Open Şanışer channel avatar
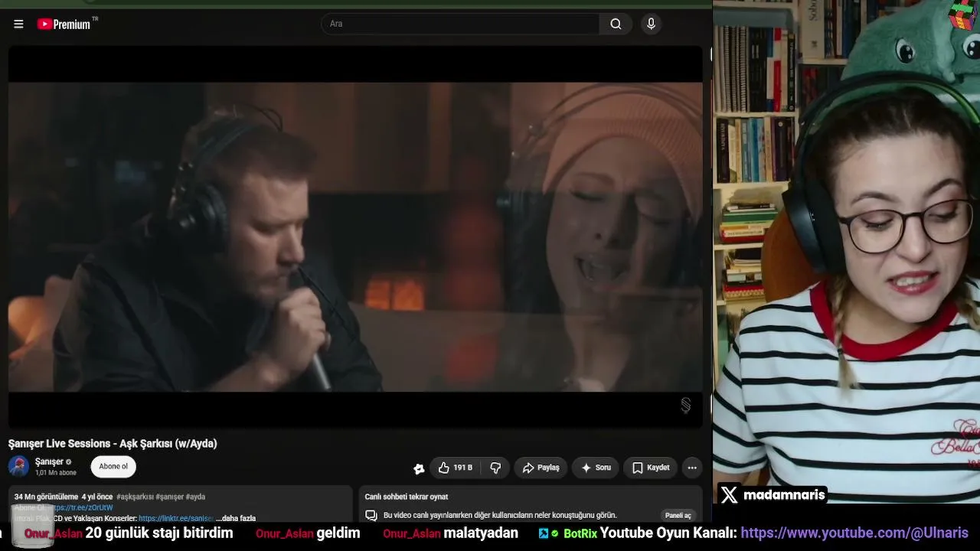The width and height of the screenshot is (980, 551). click(18, 466)
